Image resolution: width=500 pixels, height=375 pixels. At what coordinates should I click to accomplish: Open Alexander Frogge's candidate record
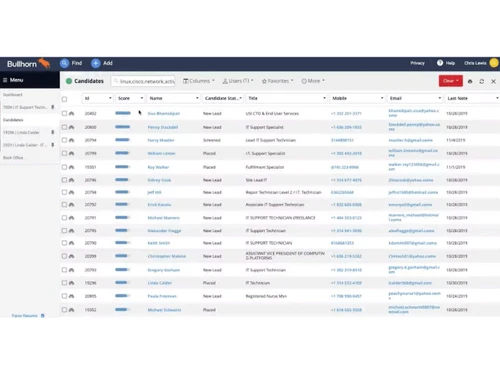point(164,231)
